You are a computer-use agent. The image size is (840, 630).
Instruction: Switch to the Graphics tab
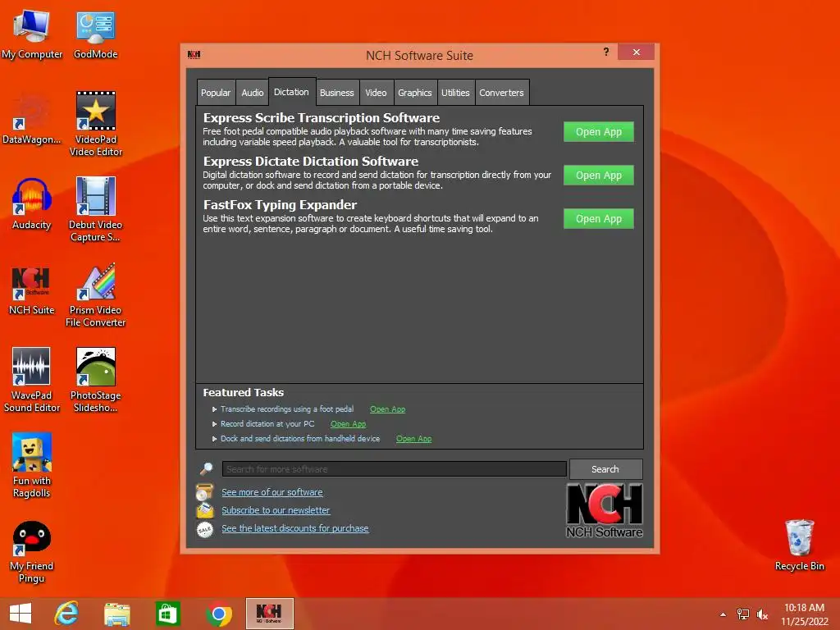(414, 93)
